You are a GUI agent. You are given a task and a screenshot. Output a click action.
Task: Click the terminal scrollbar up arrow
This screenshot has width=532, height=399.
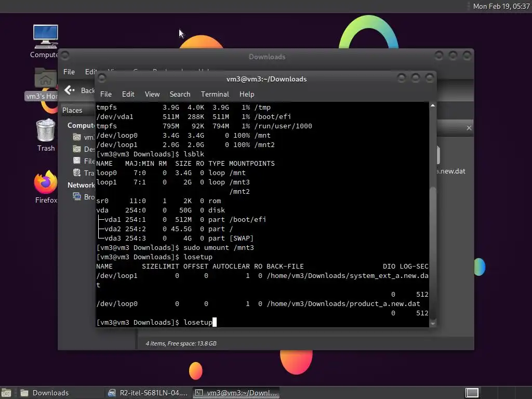click(433, 105)
